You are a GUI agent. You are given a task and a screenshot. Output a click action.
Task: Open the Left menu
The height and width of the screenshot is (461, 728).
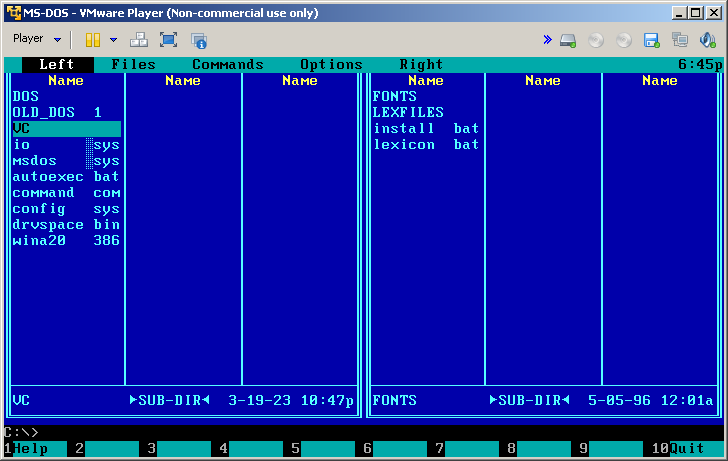[x=57, y=65]
